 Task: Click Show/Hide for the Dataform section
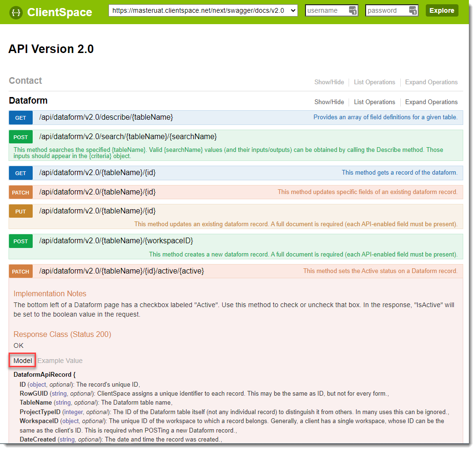coord(329,102)
